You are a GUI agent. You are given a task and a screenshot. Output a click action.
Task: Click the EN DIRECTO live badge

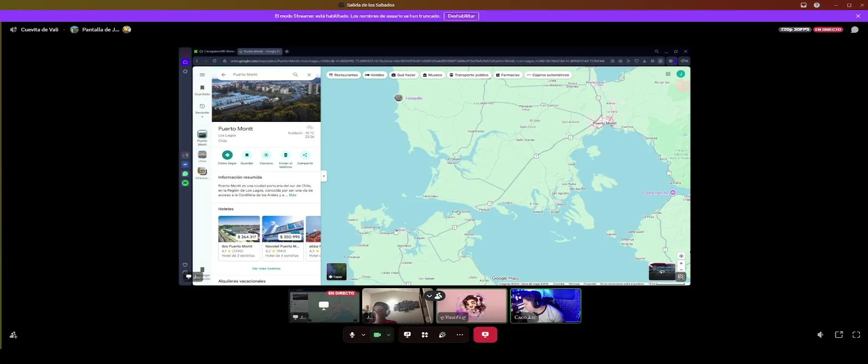pos(828,29)
